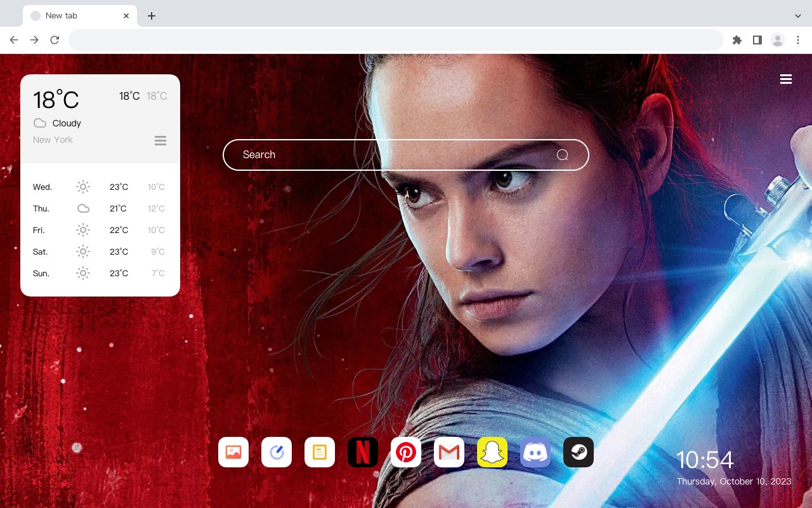Open the wallpaper image gallery icon
Screen dimensions: 812x508
click(x=233, y=452)
